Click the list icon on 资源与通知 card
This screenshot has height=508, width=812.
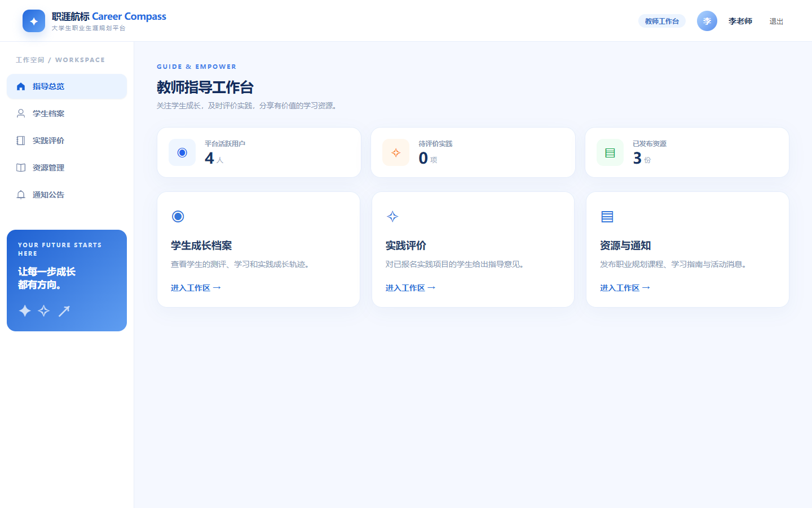pyautogui.click(x=607, y=216)
